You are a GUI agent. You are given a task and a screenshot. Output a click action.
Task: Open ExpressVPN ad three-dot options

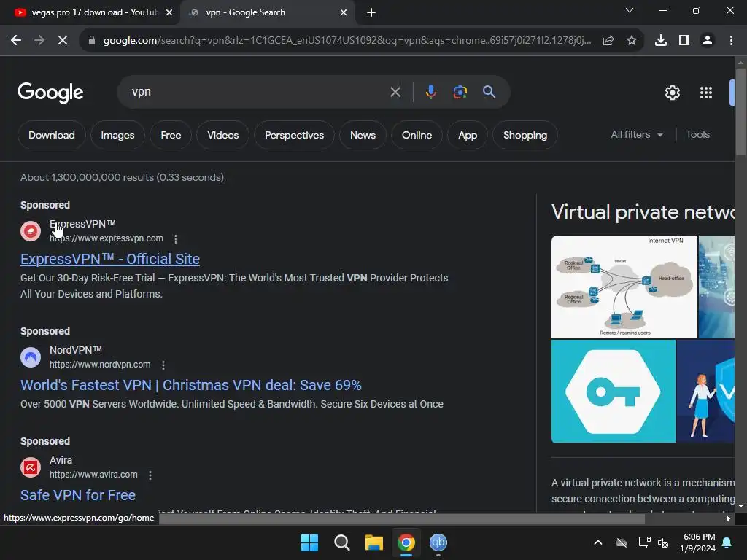pos(176,238)
